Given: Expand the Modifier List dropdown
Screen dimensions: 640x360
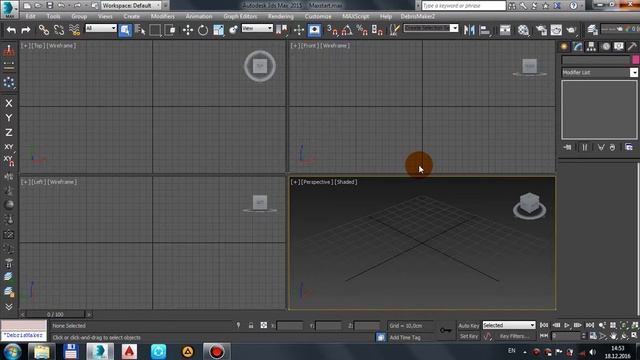Looking at the screenshot, I should (x=633, y=72).
